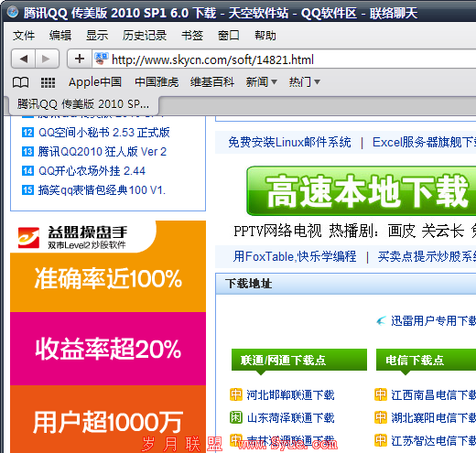Open the Top Sites grid icon
Viewport: 476px width, 453px height.
pos(48,82)
